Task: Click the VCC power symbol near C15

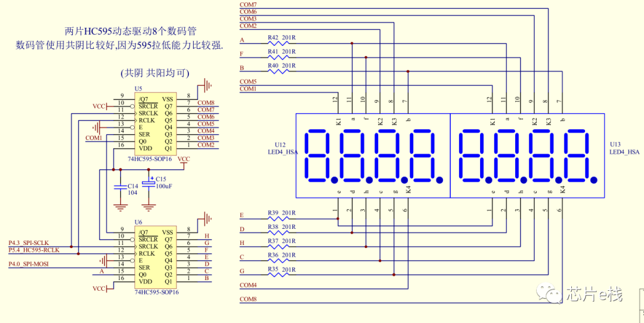Action: coord(184,162)
